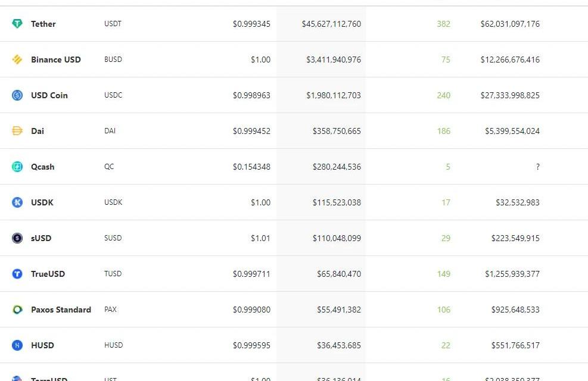Select the USD Coin logo icon
The height and width of the screenshot is (381, 588).
pos(17,95)
